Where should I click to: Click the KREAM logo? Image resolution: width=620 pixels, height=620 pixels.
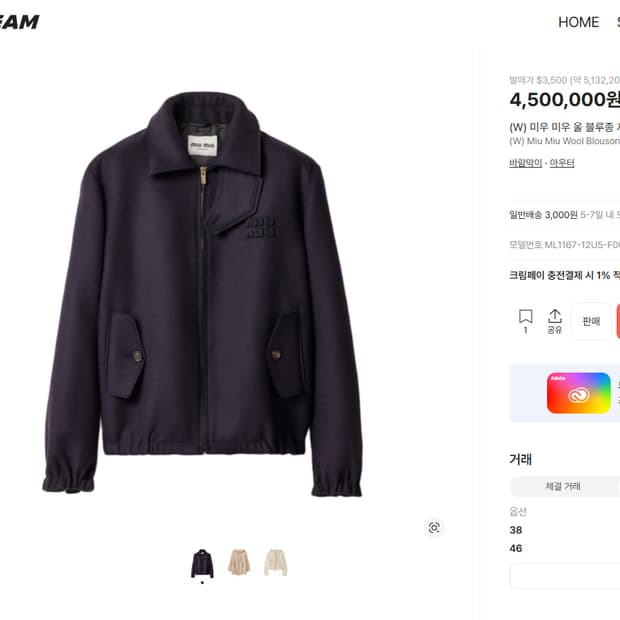click(x=19, y=22)
